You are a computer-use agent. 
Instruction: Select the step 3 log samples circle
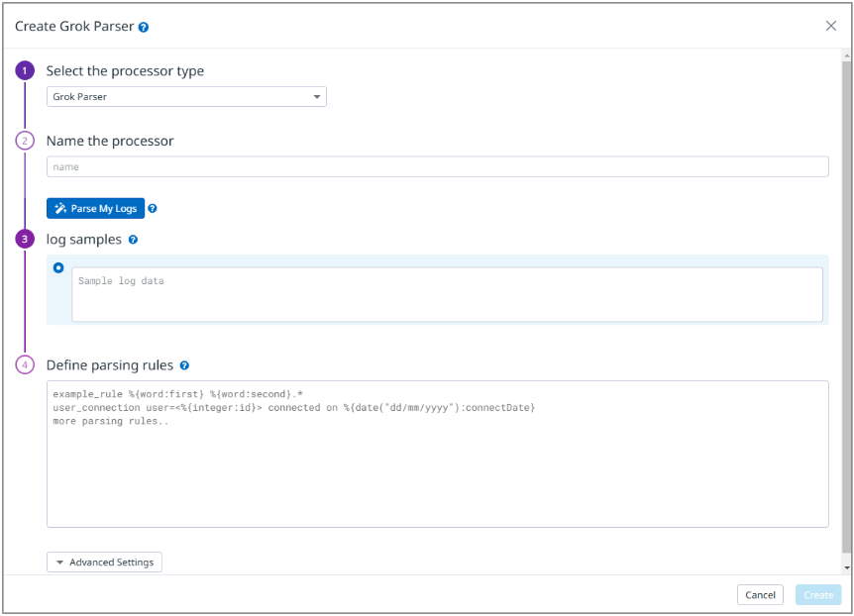pyautogui.click(x=25, y=239)
